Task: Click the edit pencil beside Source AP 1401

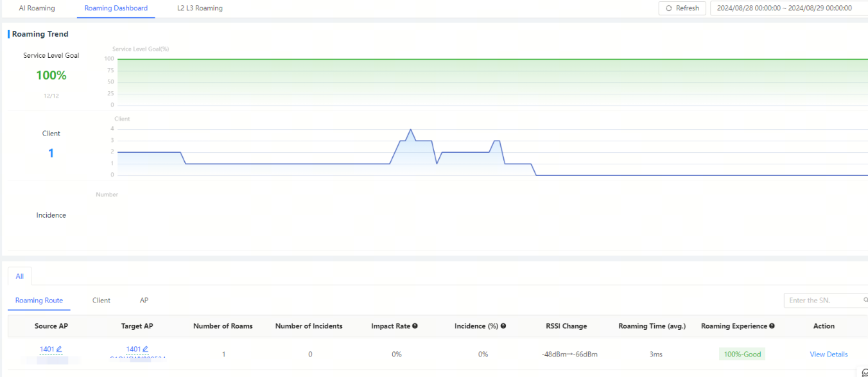Action: [59, 349]
